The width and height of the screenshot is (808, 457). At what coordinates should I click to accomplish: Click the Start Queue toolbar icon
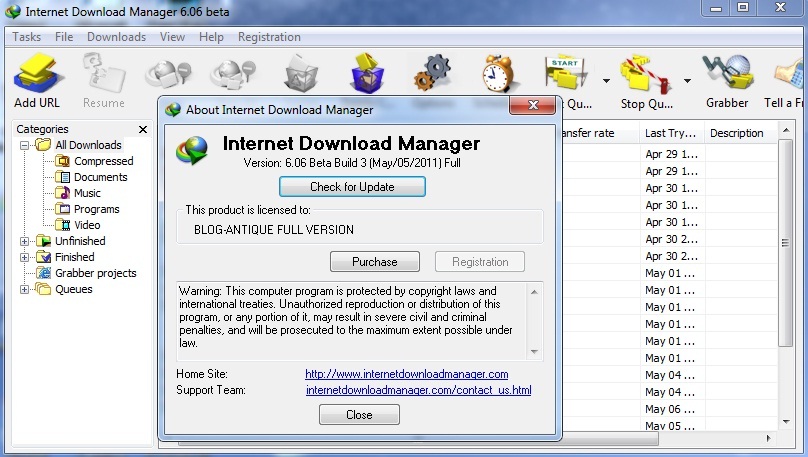click(565, 74)
